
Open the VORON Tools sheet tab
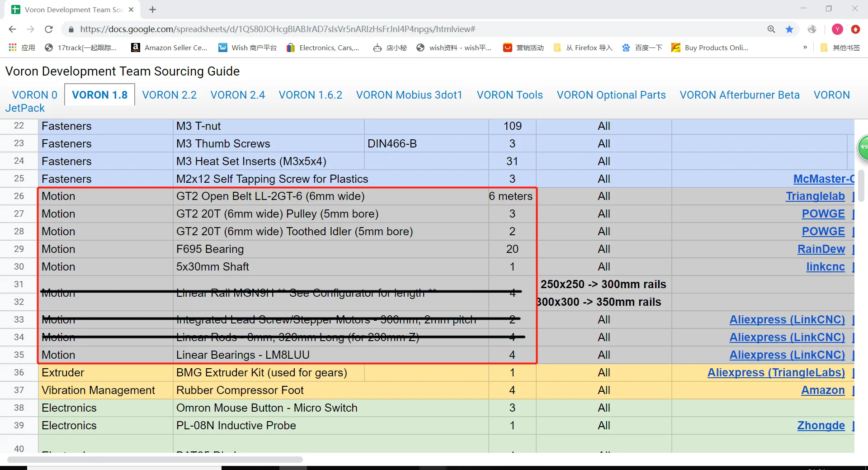click(x=509, y=95)
